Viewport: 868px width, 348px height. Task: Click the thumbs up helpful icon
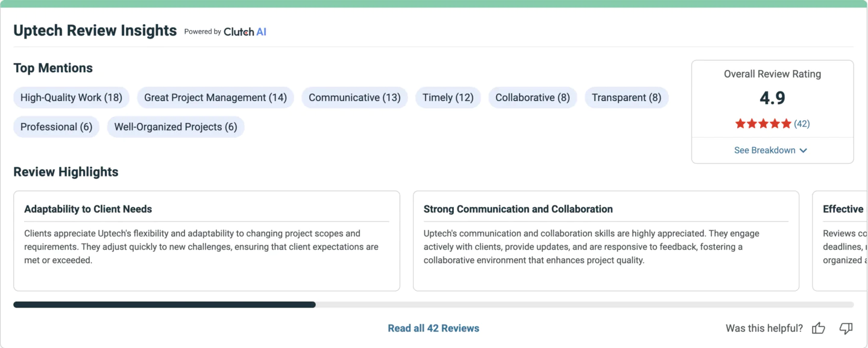[x=818, y=328]
